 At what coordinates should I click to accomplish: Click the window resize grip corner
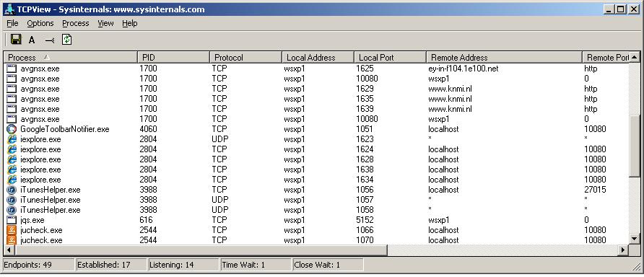point(636,267)
